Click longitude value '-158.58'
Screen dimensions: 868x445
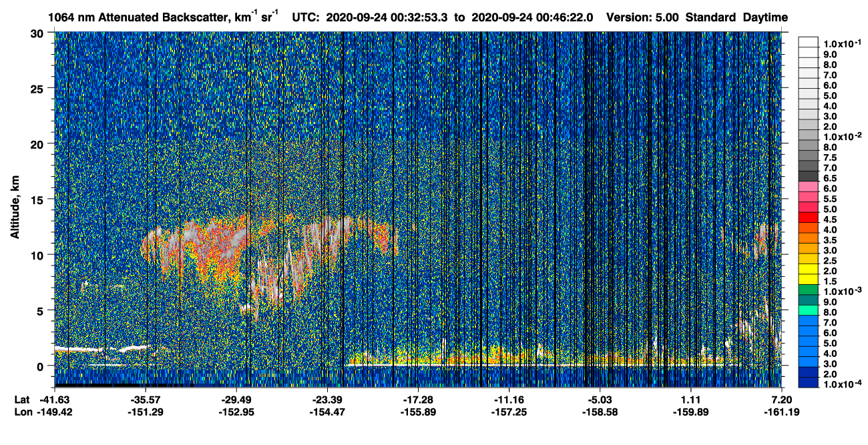pos(600,412)
